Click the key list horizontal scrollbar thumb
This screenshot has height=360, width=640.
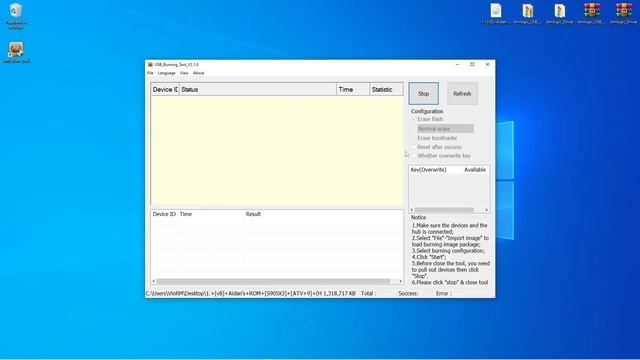click(x=444, y=210)
